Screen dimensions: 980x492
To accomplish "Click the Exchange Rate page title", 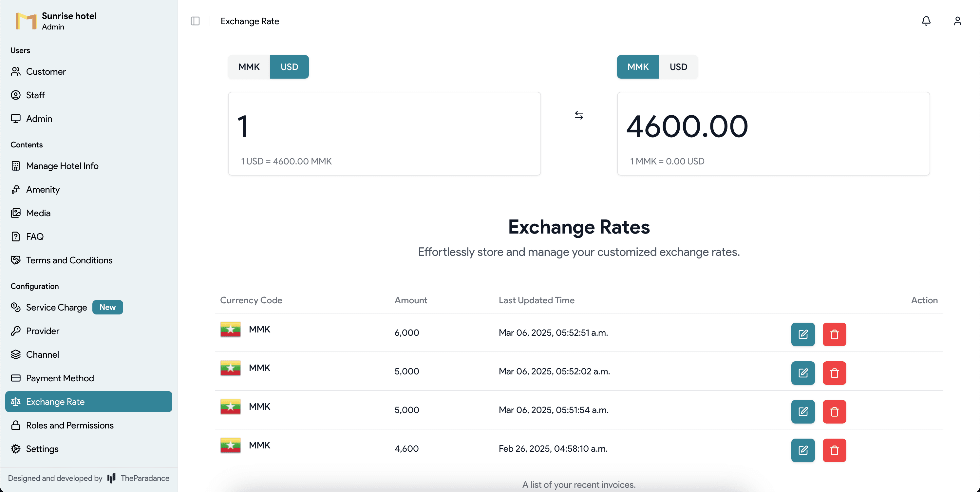I will coord(250,21).
